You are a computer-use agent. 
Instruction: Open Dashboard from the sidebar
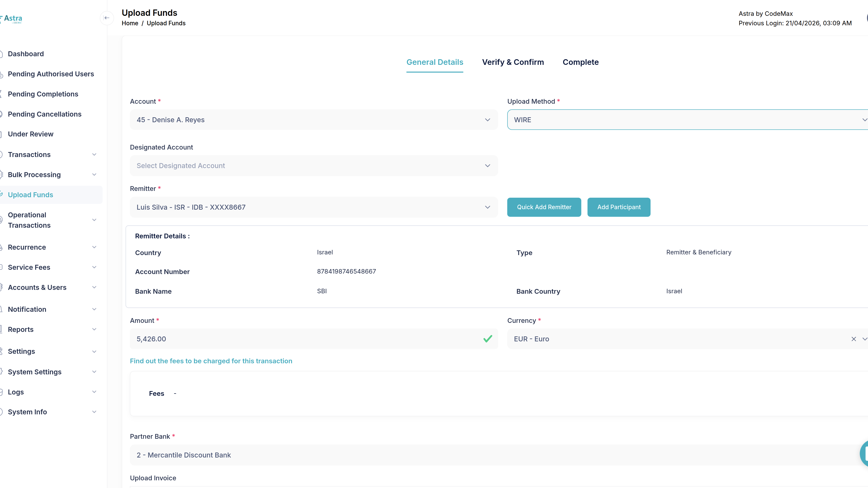26,54
